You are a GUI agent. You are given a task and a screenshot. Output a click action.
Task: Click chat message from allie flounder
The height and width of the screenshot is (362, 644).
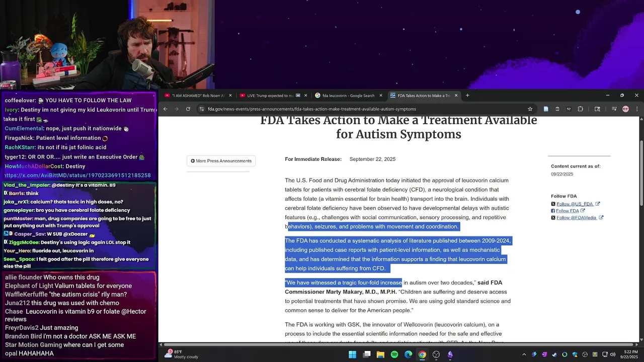click(x=52, y=278)
